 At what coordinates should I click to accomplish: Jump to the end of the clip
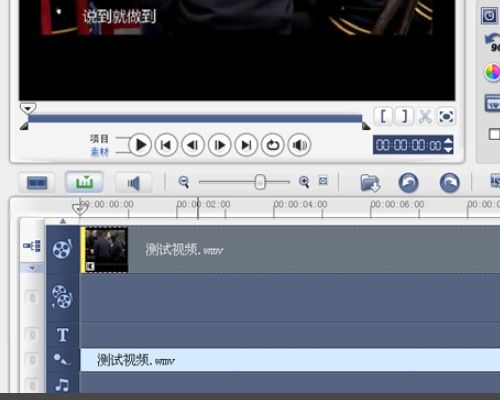pyautogui.click(x=246, y=145)
